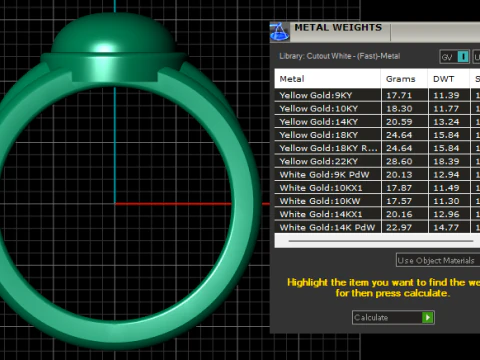Click the 18.39 DWT value

446,161
